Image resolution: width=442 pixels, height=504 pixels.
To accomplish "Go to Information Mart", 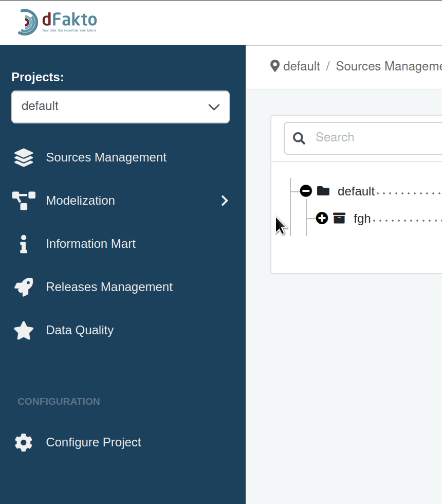I will pyautogui.click(x=90, y=244).
